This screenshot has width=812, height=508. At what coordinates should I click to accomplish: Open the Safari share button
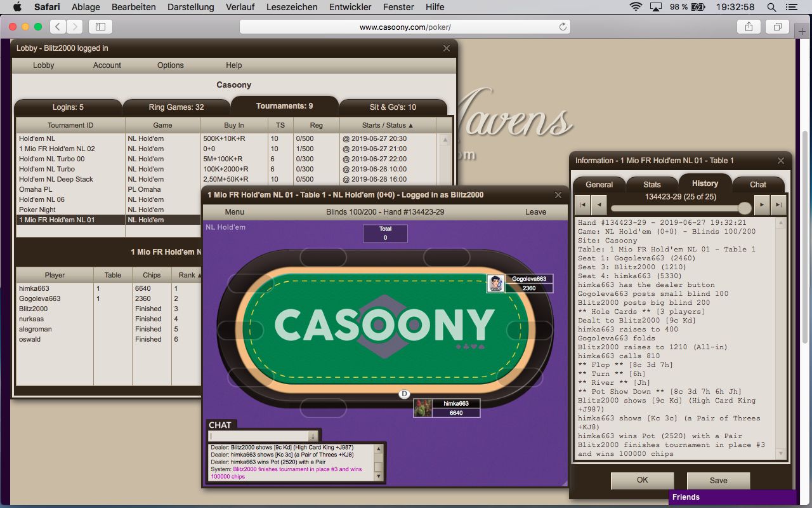click(x=749, y=27)
